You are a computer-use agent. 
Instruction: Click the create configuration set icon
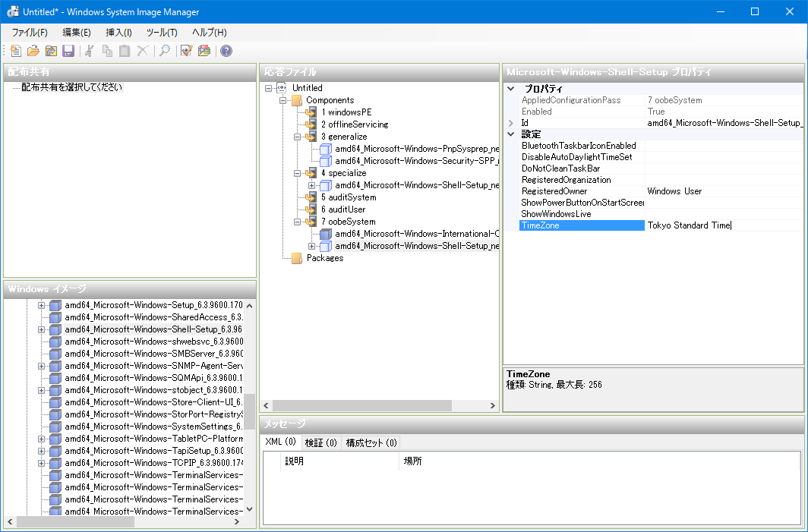(x=204, y=51)
